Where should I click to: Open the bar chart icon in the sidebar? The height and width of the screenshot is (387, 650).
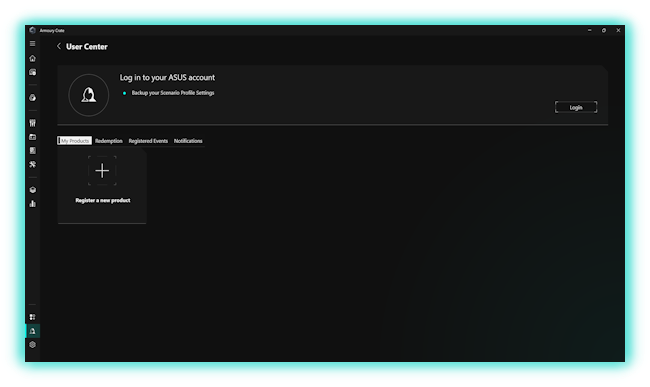33,203
